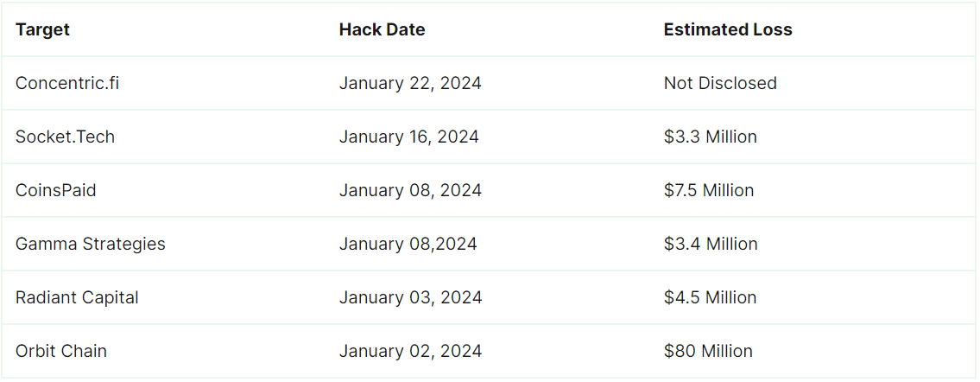Click the $80 Million loss value
The height and width of the screenshot is (382, 980).
point(708,351)
